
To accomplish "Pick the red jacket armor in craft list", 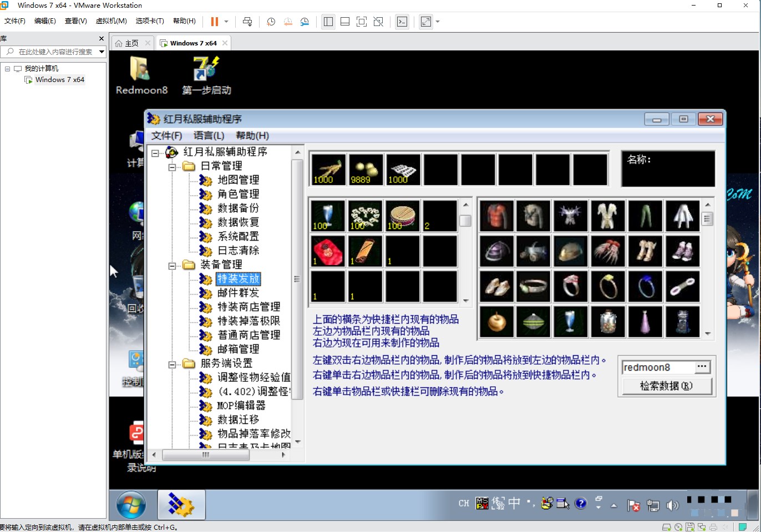I will pyautogui.click(x=496, y=216).
